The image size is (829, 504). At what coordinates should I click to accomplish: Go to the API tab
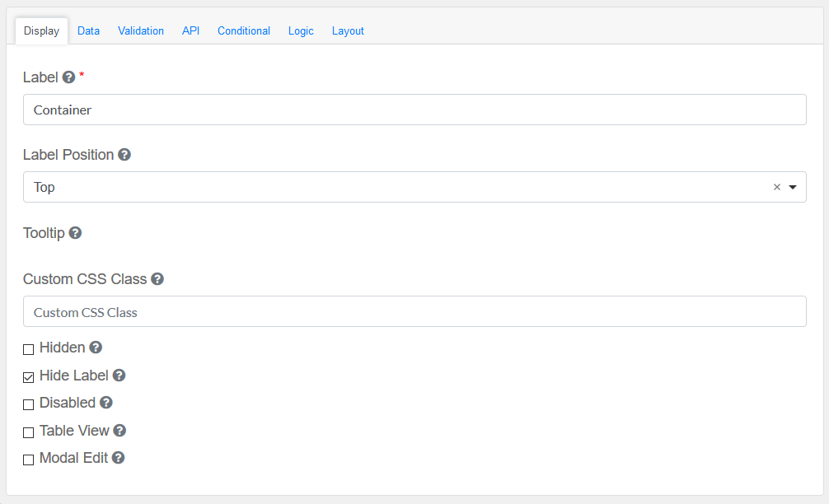coord(190,30)
